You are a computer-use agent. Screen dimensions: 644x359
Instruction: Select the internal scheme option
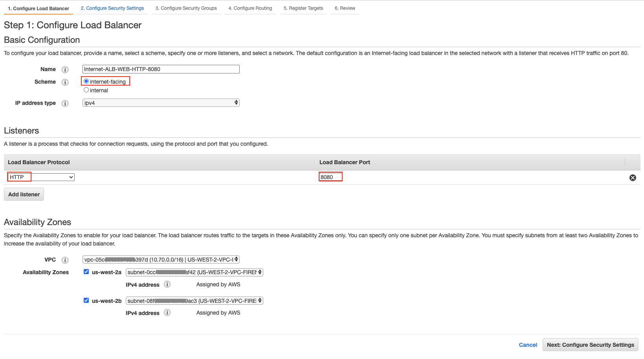click(86, 90)
